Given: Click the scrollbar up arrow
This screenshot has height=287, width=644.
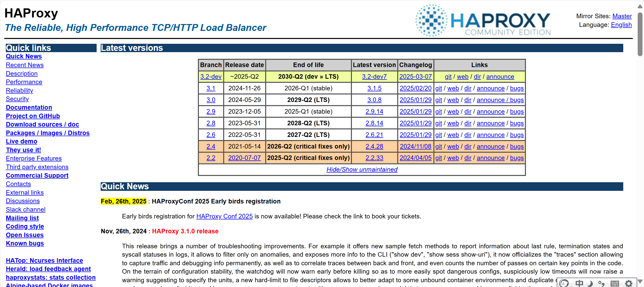Looking at the screenshot, I should coord(640,6).
